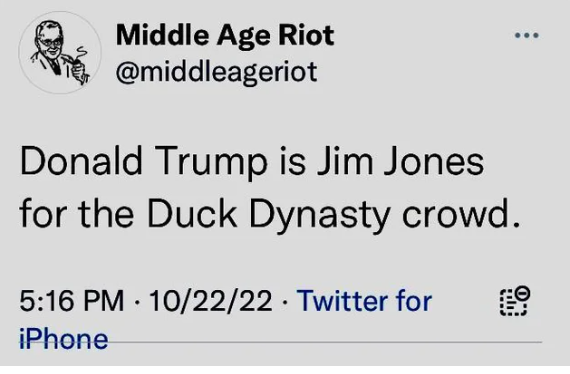Screen dimensions: 570x374
Task: Click the words 'Jim Jones' in tweet
Action: pos(400,161)
